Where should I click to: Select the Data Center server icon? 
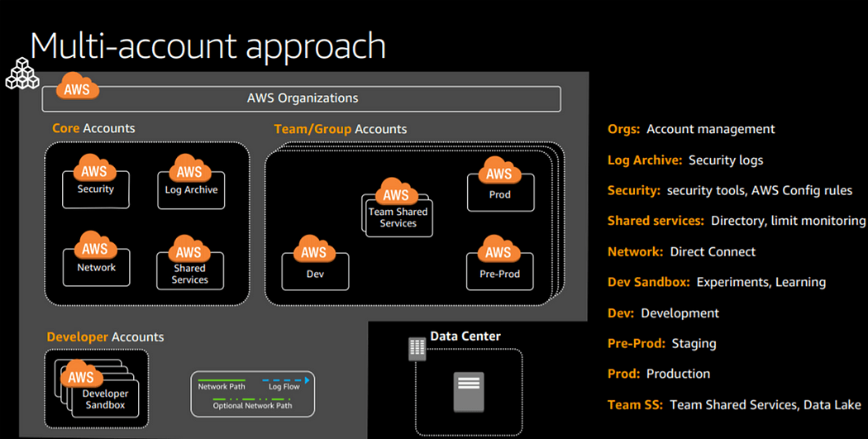[x=469, y=393]
